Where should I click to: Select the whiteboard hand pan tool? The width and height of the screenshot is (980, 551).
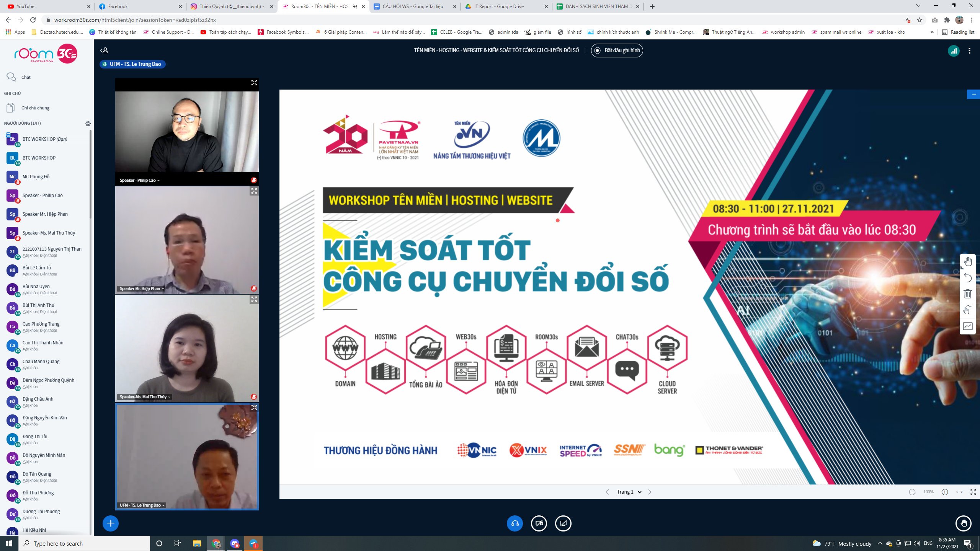coord(968,262)
